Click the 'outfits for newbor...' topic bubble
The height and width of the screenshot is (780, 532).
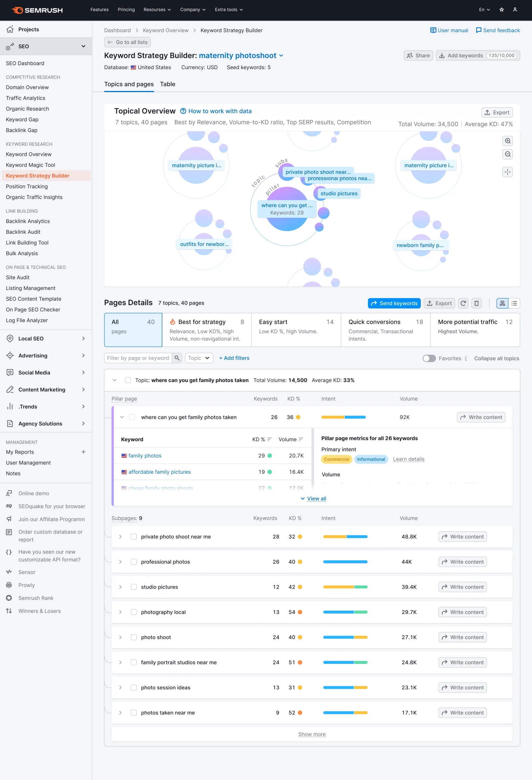tap(204, 244)
